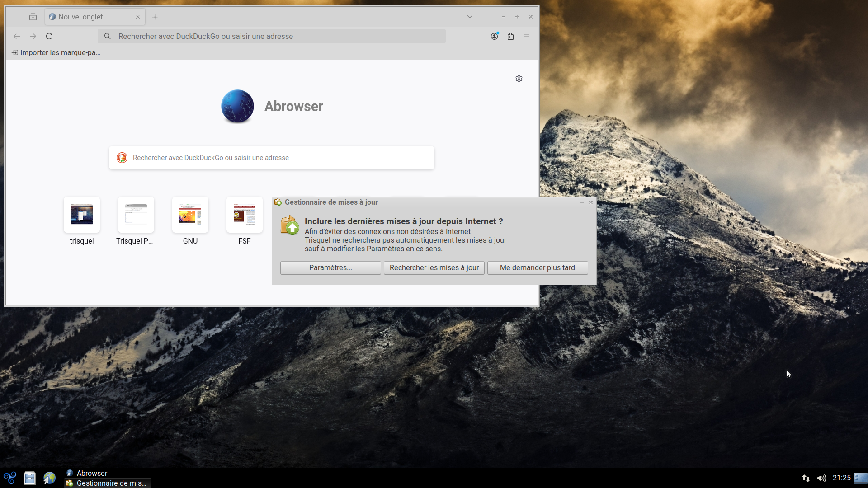Open the account profile icon
This screenshot has height=488, width=868.
[x=495, y=36]
